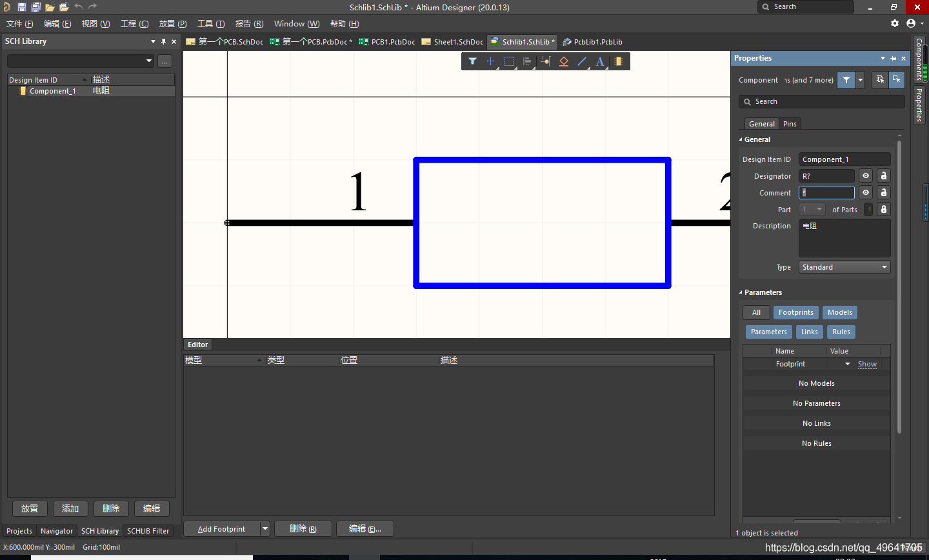Image resolution: width=929 pixels, height=560 pixels.
Task: Open the 工具 (T) menu
Action: [x=211, y=24]
